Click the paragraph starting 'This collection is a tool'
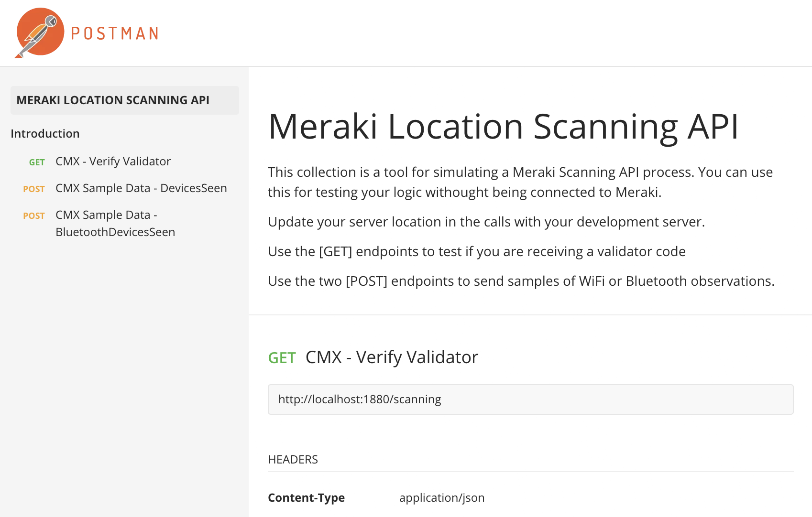 click(520, 182)
